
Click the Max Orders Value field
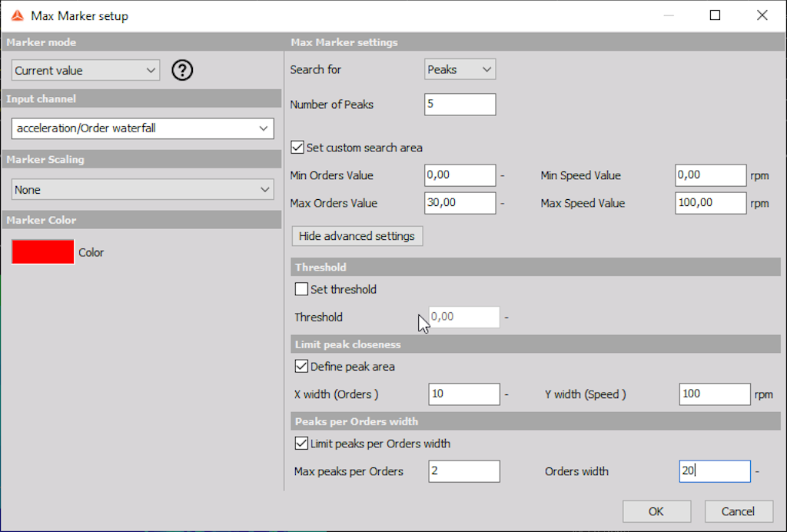click(x=460, y=203)
